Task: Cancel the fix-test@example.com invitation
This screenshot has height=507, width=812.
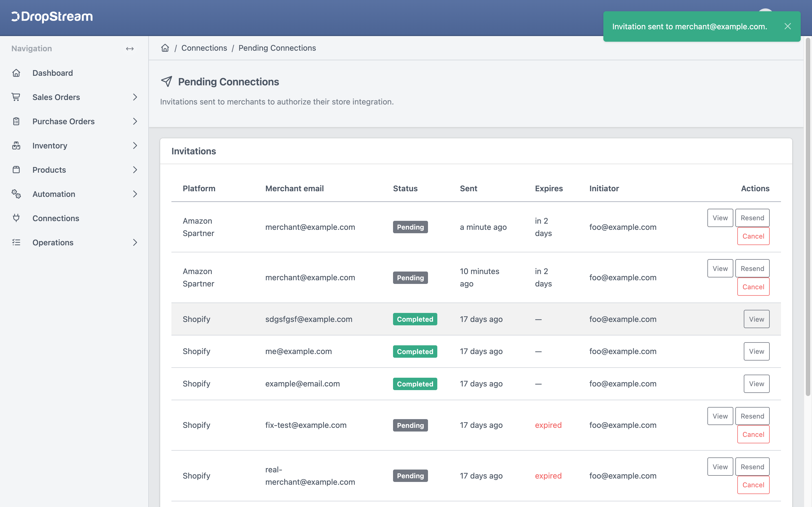Action: click(753, 434)
